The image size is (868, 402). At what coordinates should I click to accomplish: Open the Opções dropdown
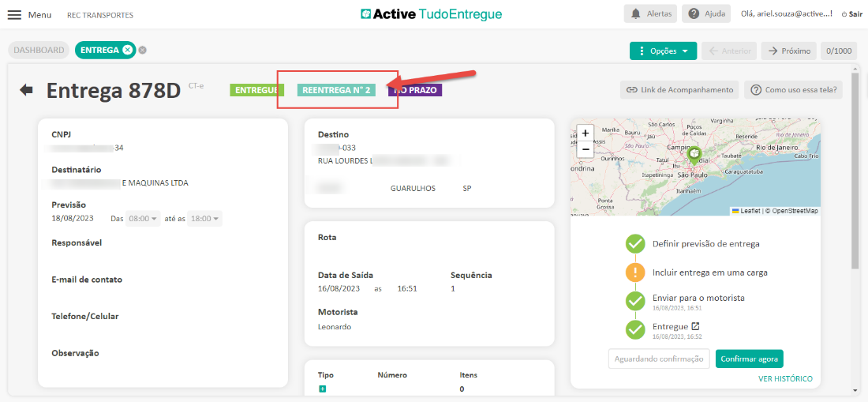click(663, 51)
